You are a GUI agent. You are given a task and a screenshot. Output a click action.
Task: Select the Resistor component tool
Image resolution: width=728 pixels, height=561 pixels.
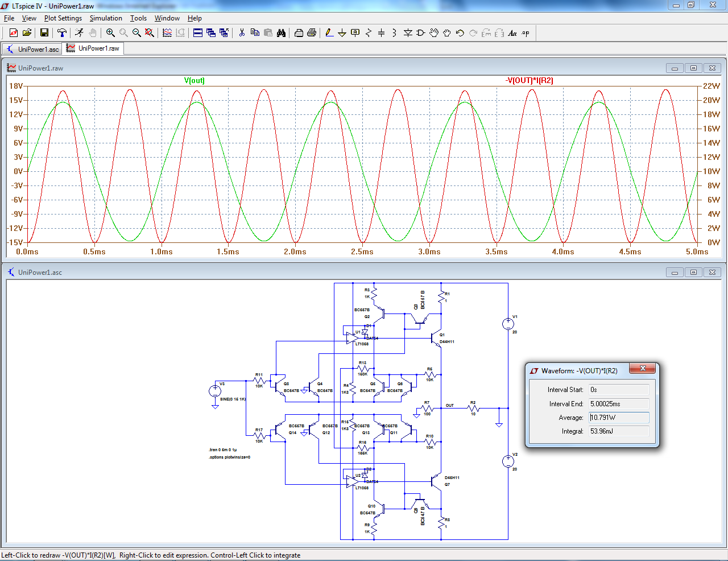(369, 33)
